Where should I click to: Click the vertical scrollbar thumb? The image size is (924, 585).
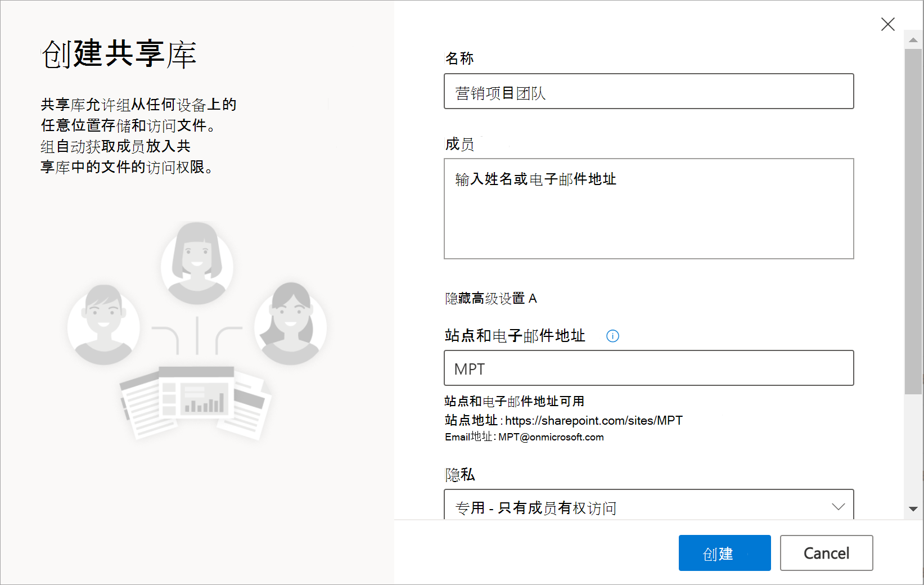[913, 221]
